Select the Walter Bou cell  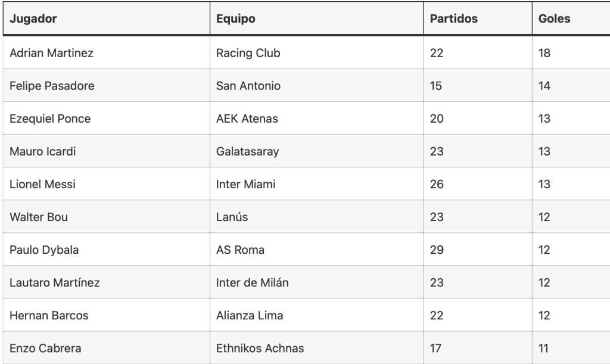[x=106, y=217]
